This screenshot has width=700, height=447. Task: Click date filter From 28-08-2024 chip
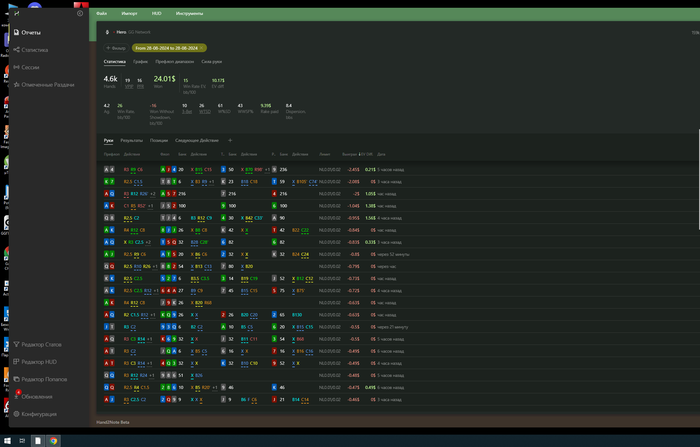(x=167, y=48)
